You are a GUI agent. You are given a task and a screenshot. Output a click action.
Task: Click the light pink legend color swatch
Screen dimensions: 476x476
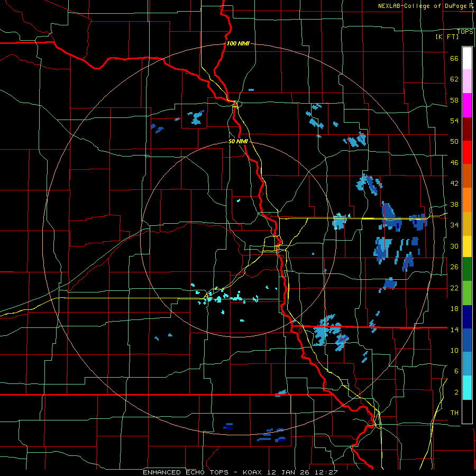coord(467,81)
